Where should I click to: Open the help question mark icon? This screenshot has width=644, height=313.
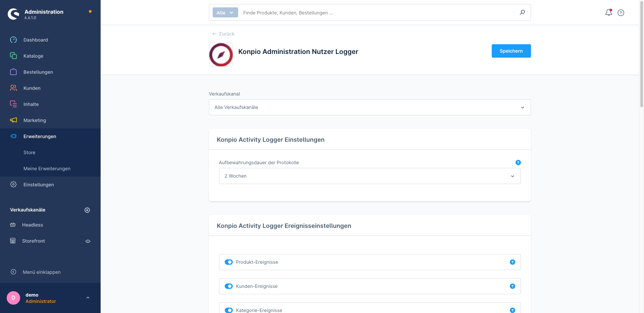tap(621, 13)
